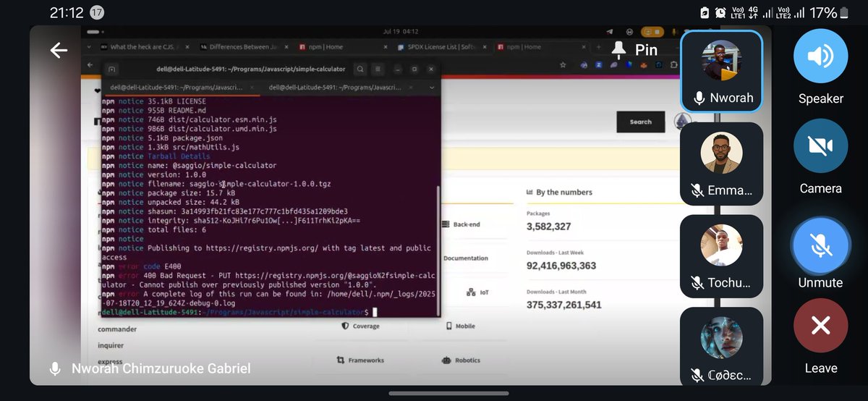This screenshot has height=401, width=868.
Task: Open the IoT category
Action: (479, 292)
